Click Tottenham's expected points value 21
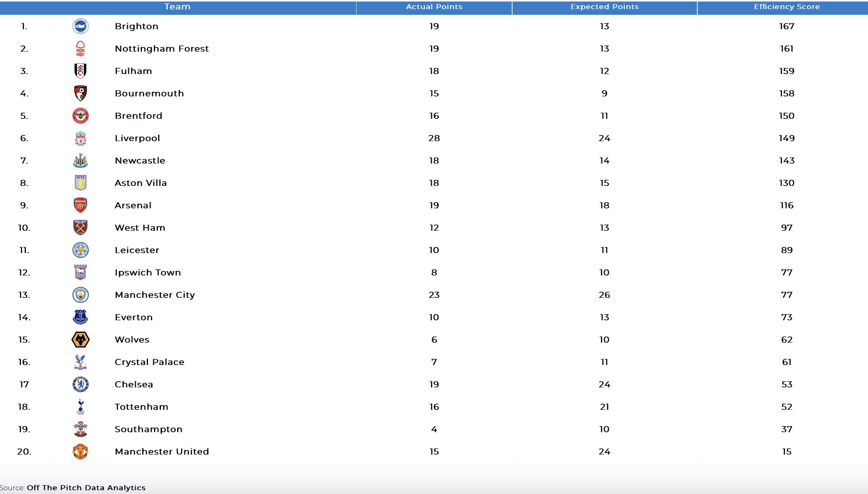868x494 pixels. coord(605,407)
